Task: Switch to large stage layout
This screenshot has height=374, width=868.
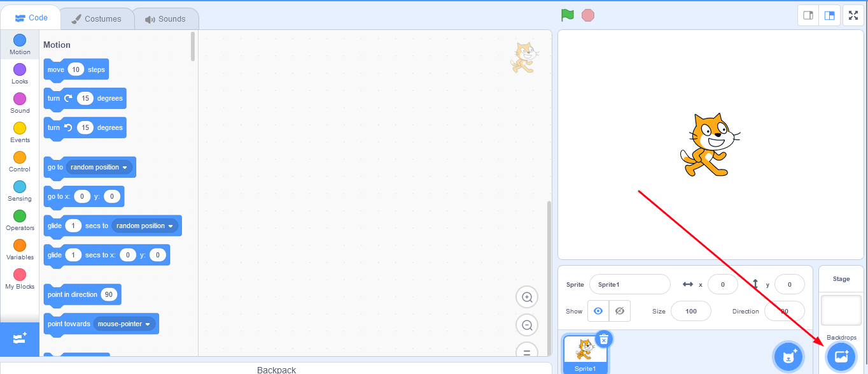Action: click(830, 15)
